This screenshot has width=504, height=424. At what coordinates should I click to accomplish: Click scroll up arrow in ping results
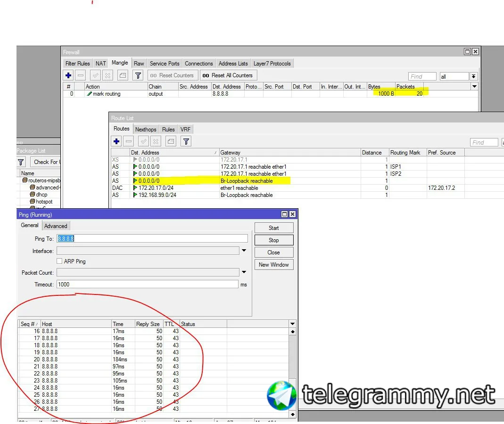(x=292, y=332)
